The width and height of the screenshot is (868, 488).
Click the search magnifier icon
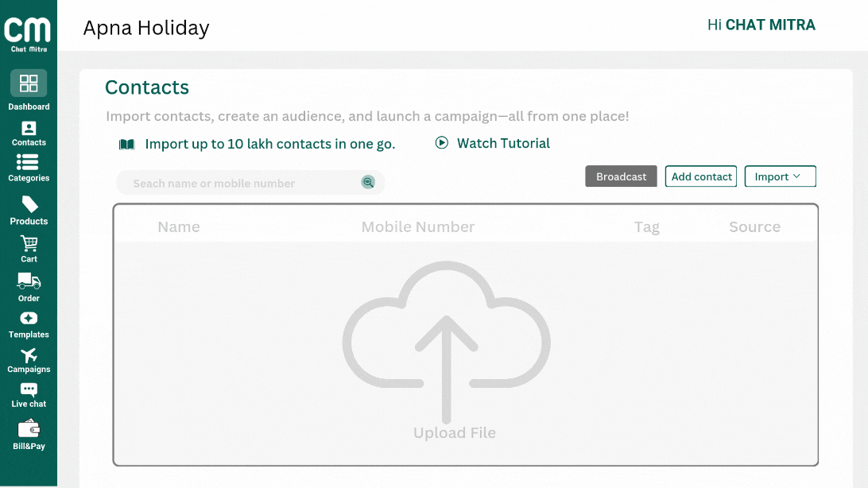(x=368, y=183)
